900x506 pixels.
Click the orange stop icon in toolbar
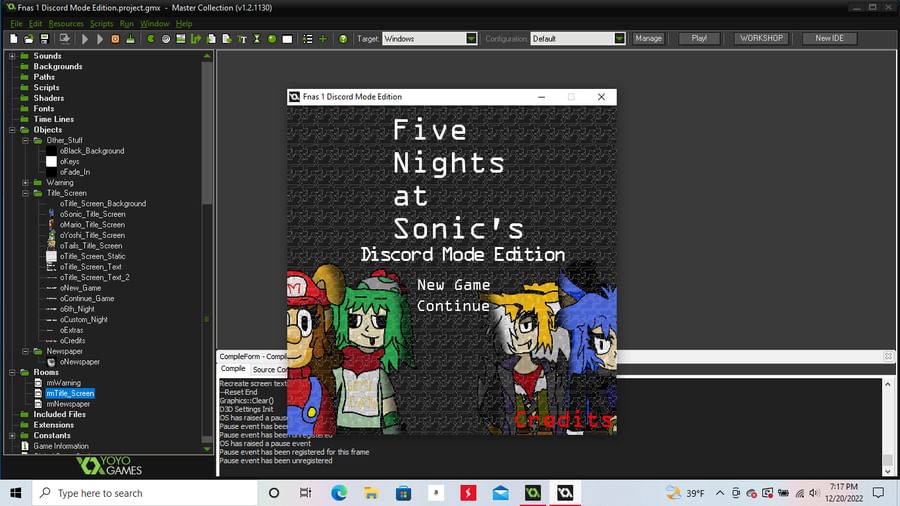click(x=115, y=39)
